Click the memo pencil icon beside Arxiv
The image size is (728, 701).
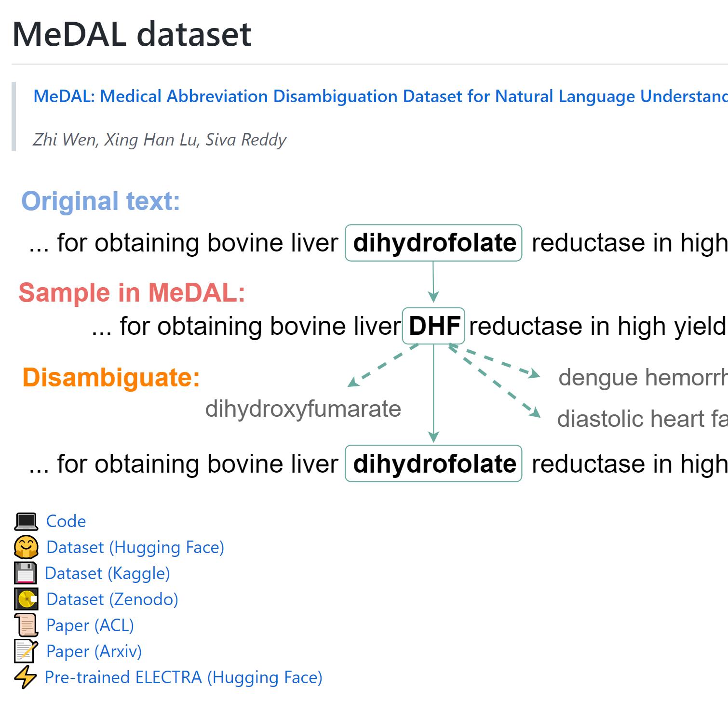point(26,651)
